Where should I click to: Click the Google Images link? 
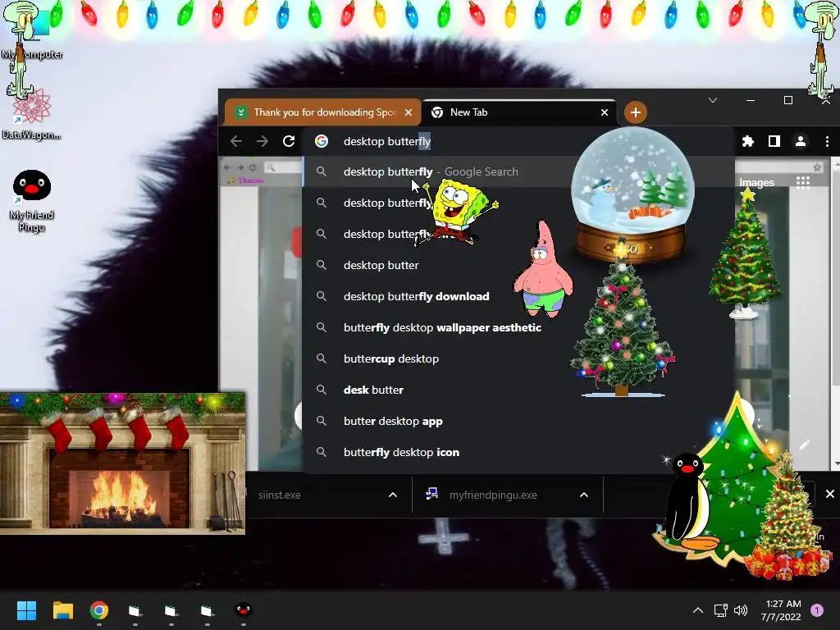point(756,183)
